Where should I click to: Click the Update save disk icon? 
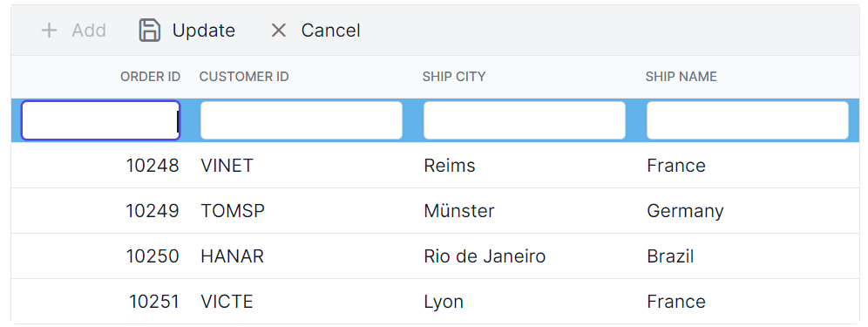point(150,30)
